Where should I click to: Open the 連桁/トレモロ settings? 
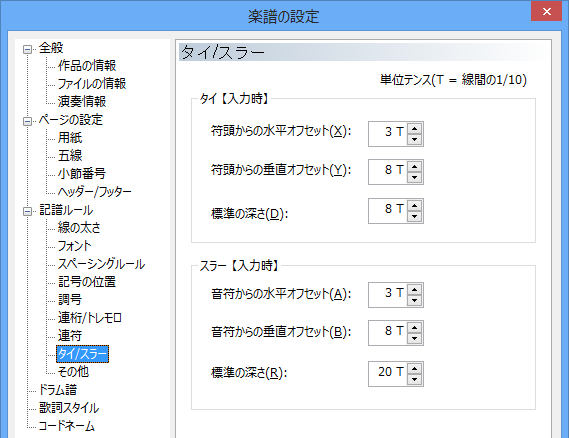tap(90, 318)
